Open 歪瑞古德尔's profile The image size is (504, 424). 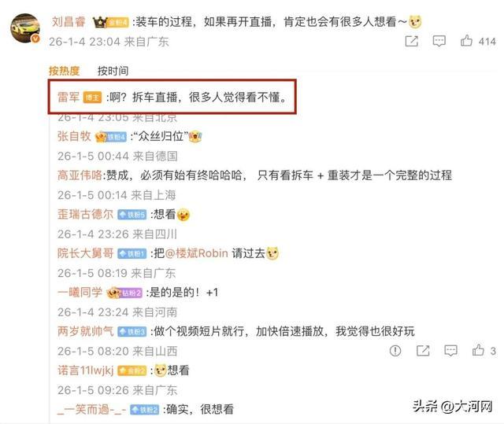pyautogui.click(x=86, y=214)
